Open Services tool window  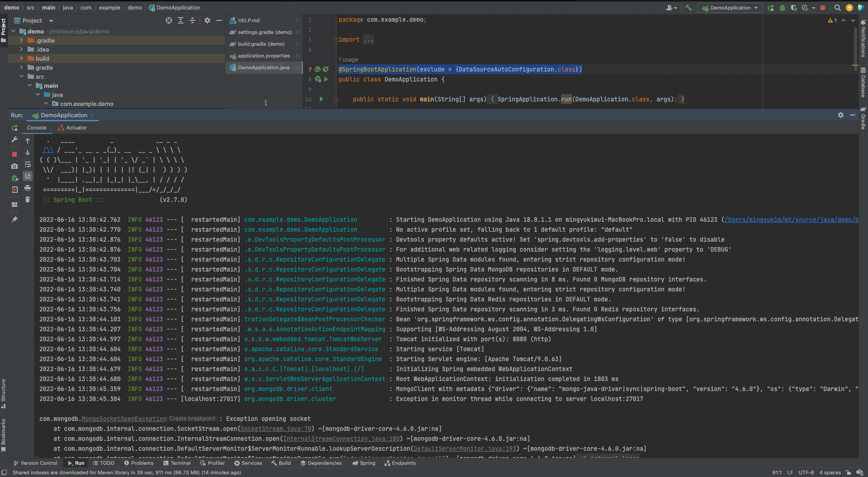pyautogui.click(x=248, y=463)
